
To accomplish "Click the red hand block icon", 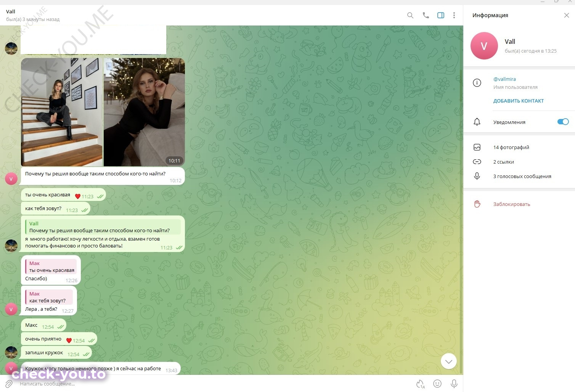I will click(477, 204).
